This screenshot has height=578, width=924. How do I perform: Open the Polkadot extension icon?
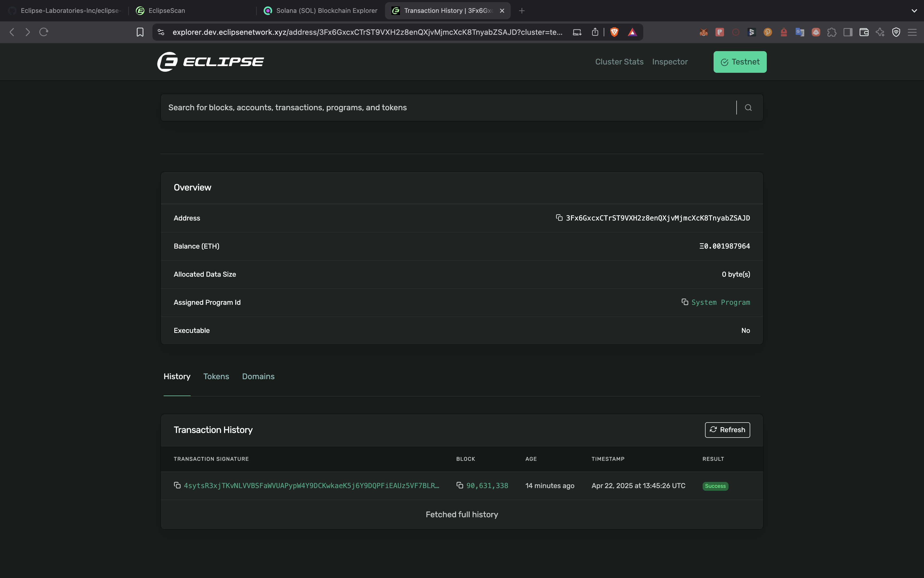768,32
